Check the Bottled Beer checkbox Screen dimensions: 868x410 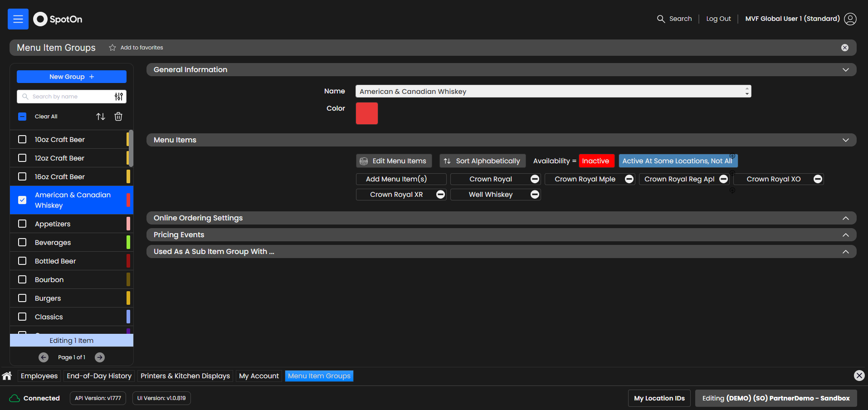(x=22, y=261)
